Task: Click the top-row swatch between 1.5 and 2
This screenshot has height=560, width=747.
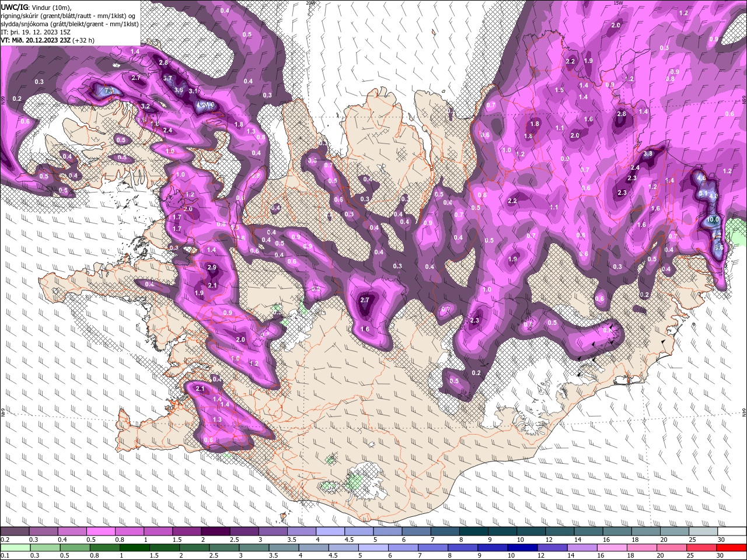Action: tap(187, 531)
